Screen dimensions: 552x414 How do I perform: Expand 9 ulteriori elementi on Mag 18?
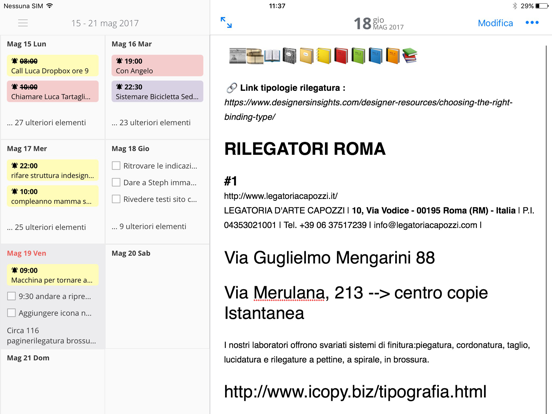[149, 226]
